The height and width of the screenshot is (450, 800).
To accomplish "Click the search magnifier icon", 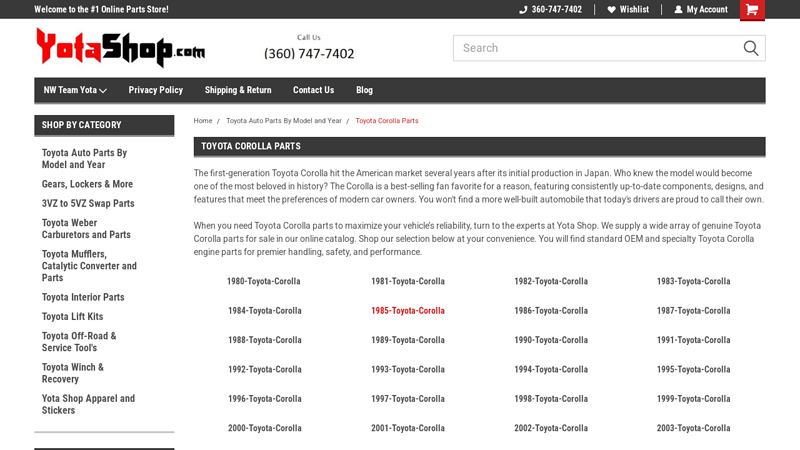I will tap(751, 48).
